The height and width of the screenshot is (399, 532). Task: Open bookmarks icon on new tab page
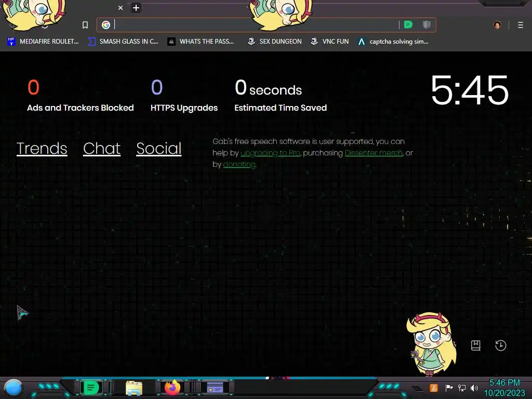476,345
